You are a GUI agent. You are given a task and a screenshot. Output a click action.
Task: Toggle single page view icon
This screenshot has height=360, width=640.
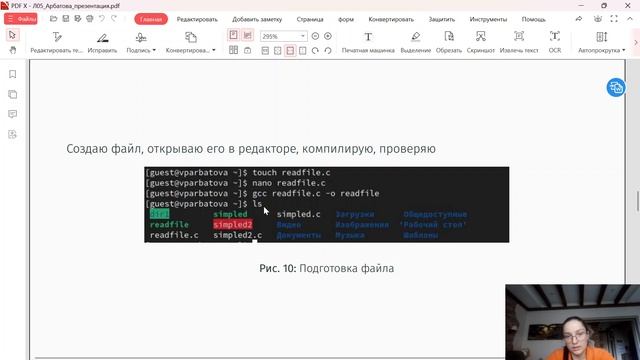point(233,36)
